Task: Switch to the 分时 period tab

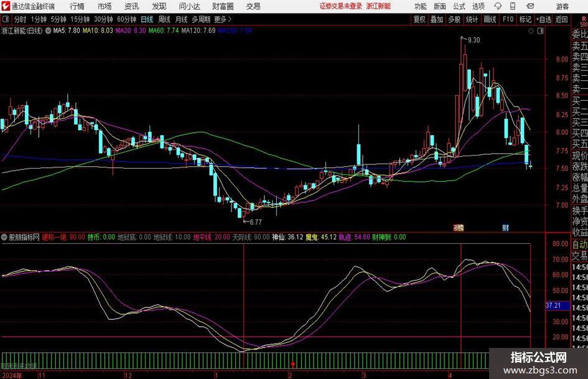Action: click(20, 19)
